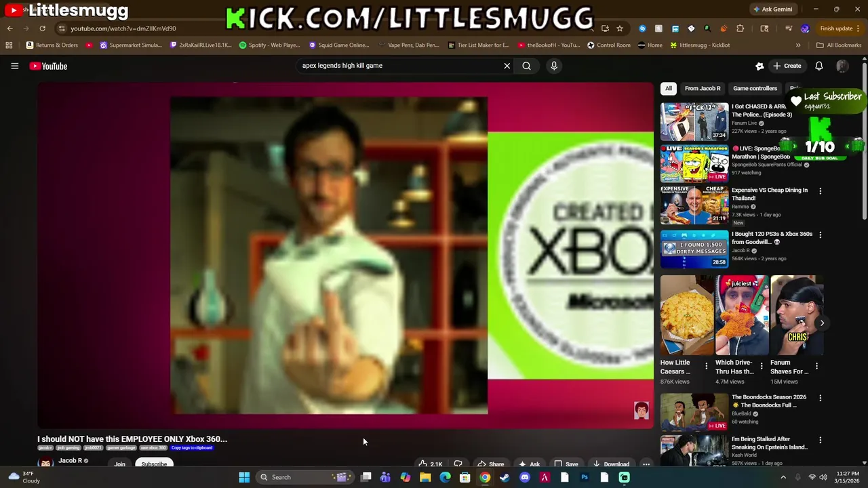Open Discord from taskbar
Viewport: 868px width, 488px height.
(x=524, y=477)
